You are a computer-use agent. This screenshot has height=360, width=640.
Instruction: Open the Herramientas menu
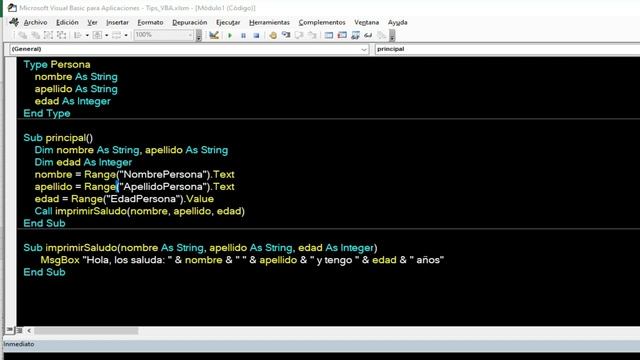pos(269,22)
